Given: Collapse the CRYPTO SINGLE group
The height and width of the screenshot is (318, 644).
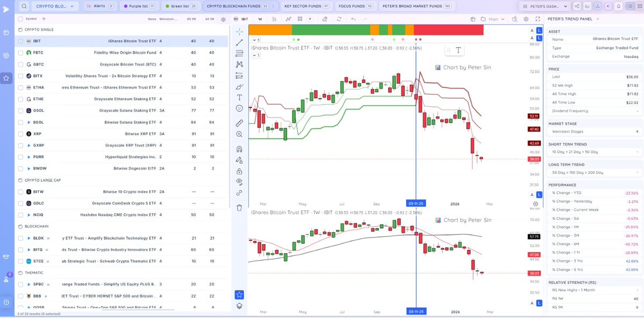Looking at the screenshot, I should pos(20,29).
